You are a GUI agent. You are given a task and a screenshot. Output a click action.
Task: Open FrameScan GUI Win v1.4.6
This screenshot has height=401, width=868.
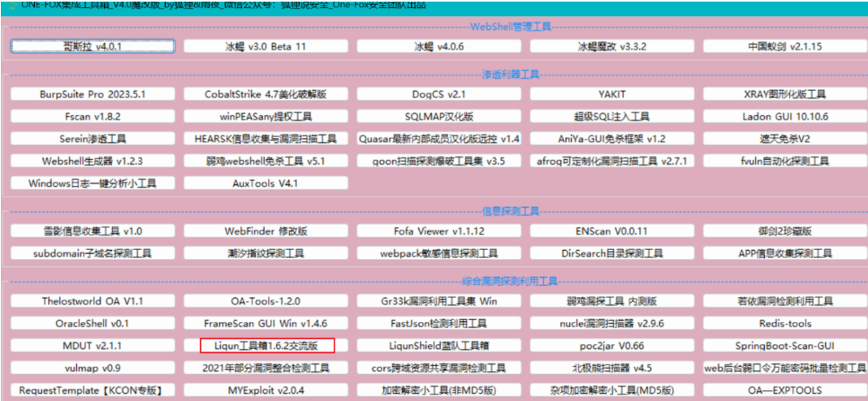coord(266,323)
